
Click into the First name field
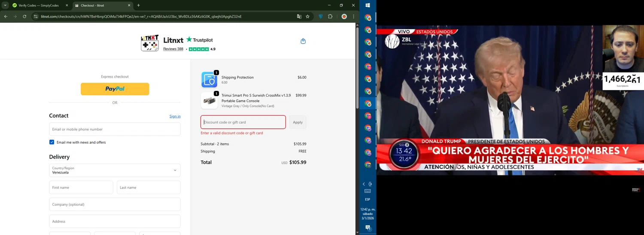81,187
